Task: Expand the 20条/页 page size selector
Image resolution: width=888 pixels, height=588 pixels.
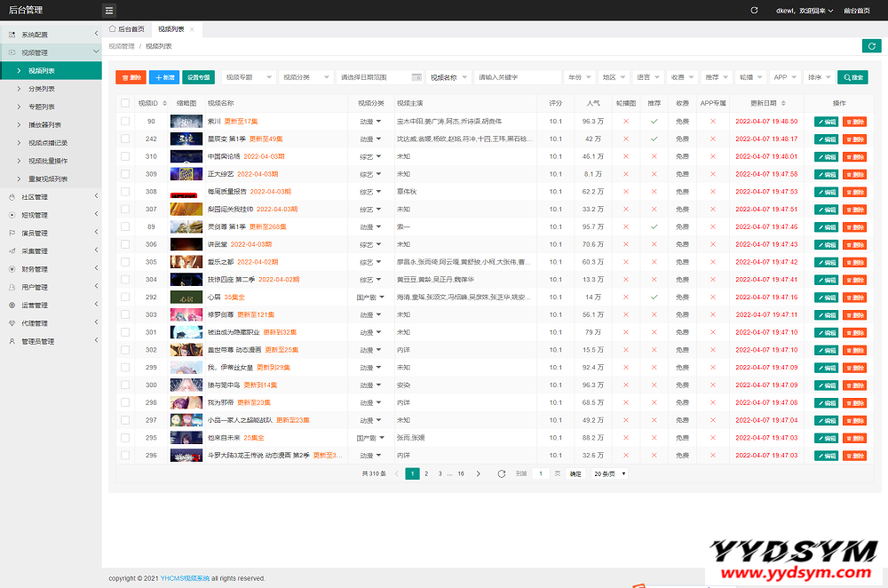Action: coord(609,474)
